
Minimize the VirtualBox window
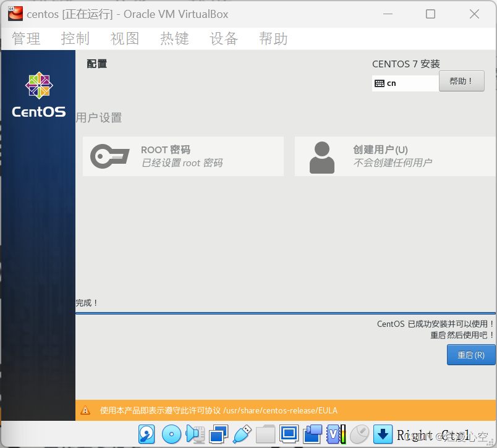tap(388, 14)
